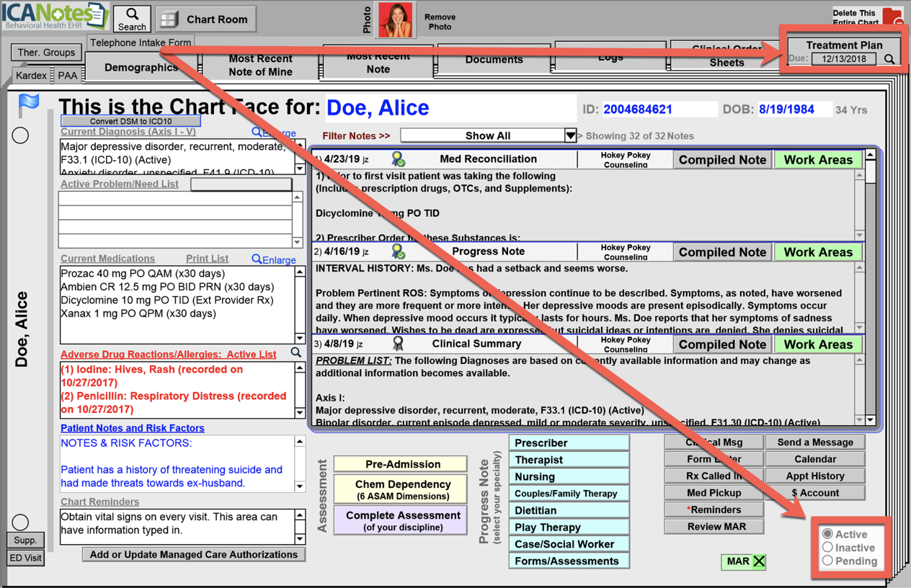
Task: Toggle the MAR checkbox
Action: [759, 561]
